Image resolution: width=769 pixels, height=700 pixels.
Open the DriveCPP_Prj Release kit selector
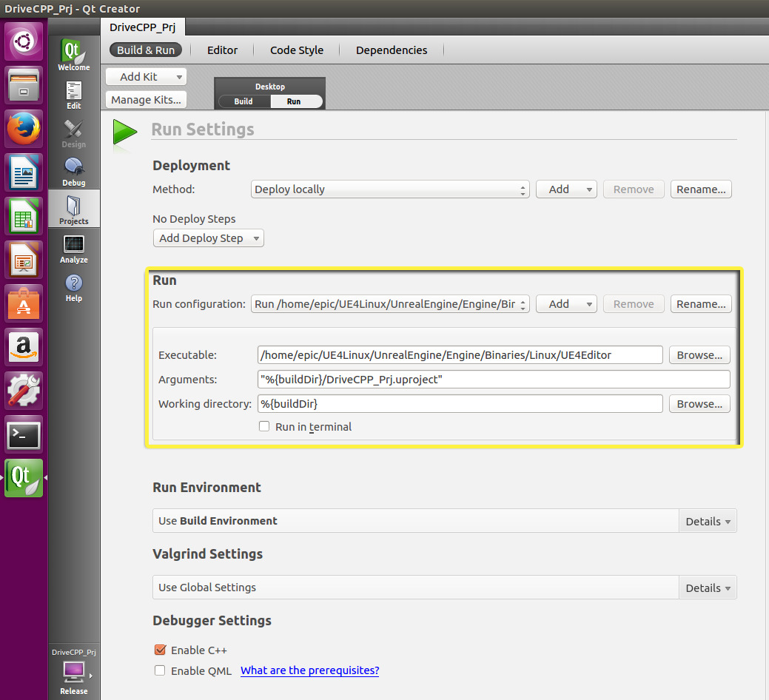[x=73, y=672]
